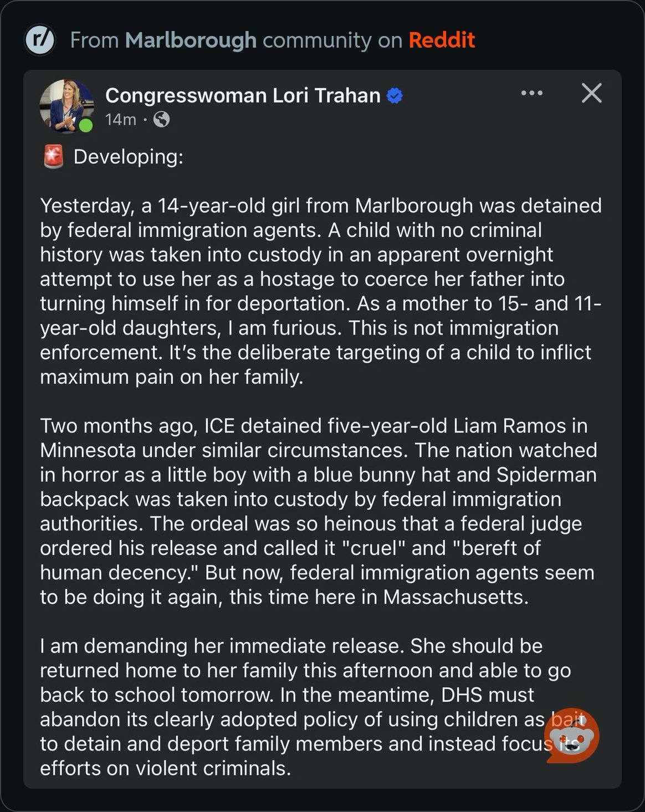Open the three-dot post options menu
The image size is (645, 812).
pyautogui.click(x=532, y=93)
